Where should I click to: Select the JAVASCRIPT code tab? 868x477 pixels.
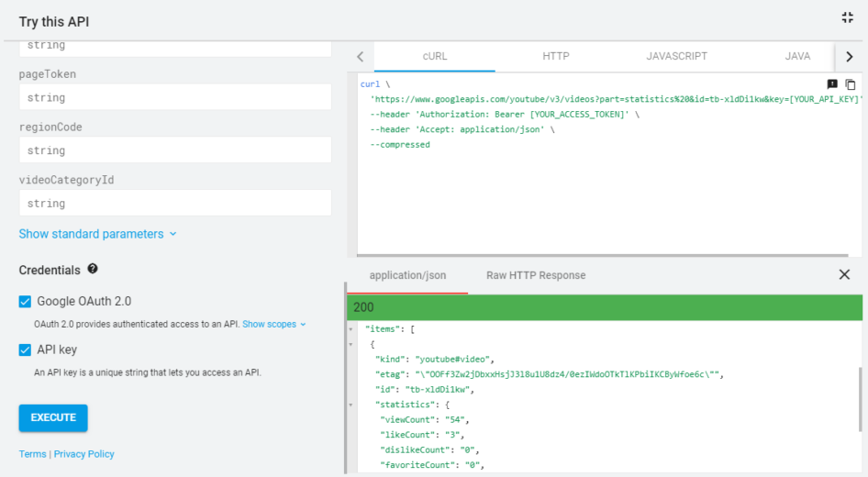tap(676, 56)
